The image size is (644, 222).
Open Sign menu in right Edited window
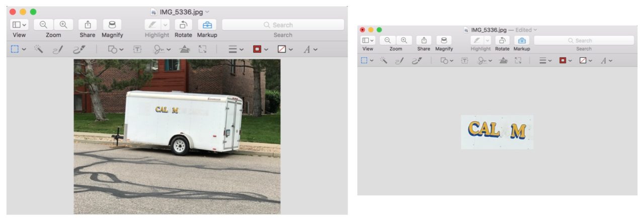pos(485,60)
